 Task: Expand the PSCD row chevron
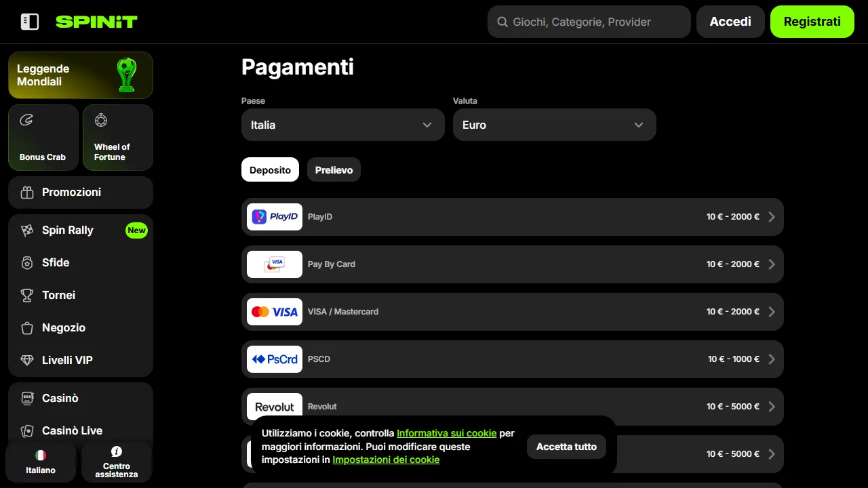coord(772,359)
